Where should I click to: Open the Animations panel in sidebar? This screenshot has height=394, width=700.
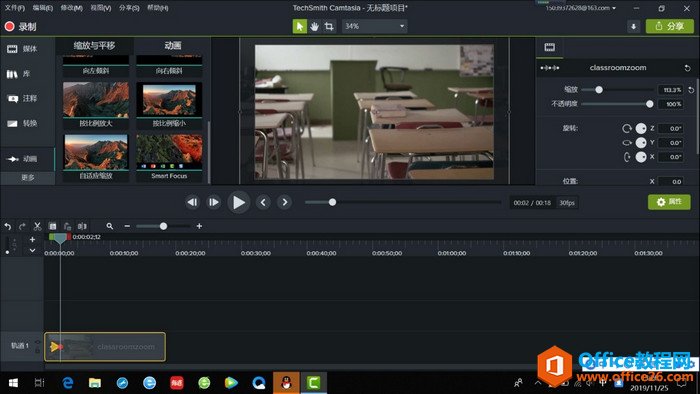pos(27,159)
